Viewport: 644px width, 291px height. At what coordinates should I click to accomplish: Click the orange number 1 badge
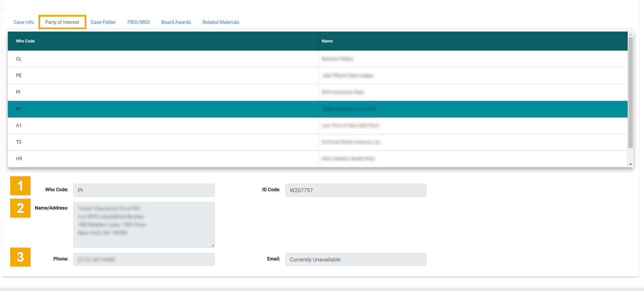(x=20, y=186)
